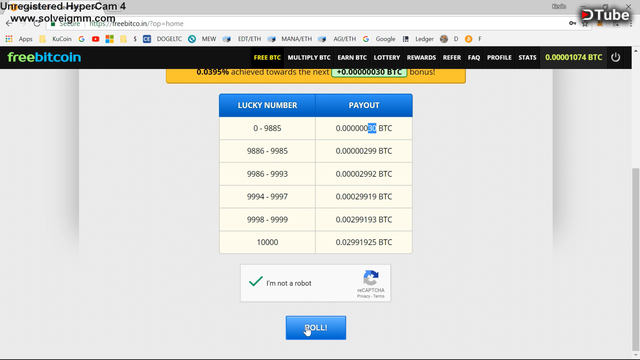Click the browser address bar URL
Image resolution: width=640 pixels, height=360 pixels.
(136, 24)
